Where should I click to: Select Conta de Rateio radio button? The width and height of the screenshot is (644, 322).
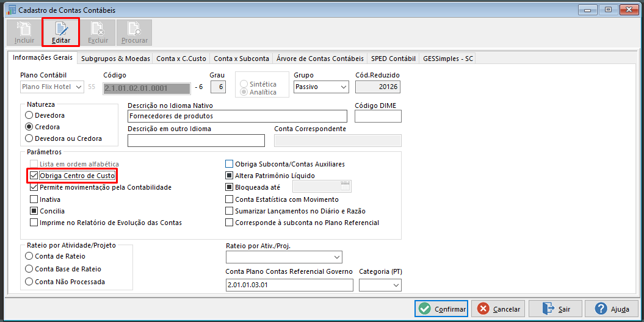(29, 256)
